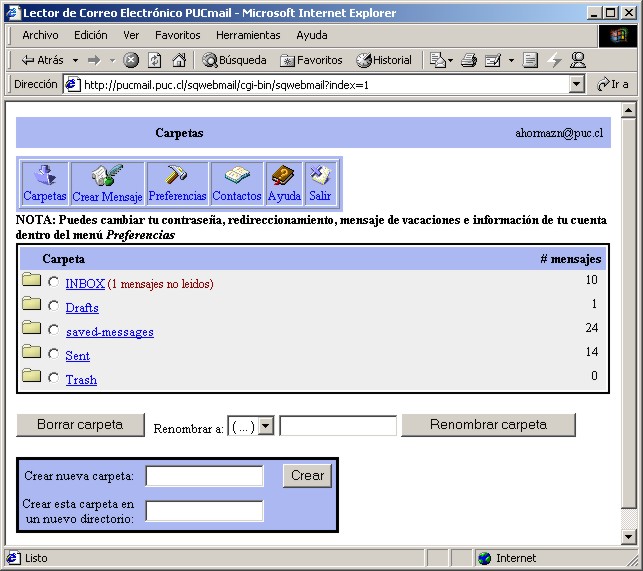Click the Carpetas folder icon in webmail toolbar

[45, 174]
